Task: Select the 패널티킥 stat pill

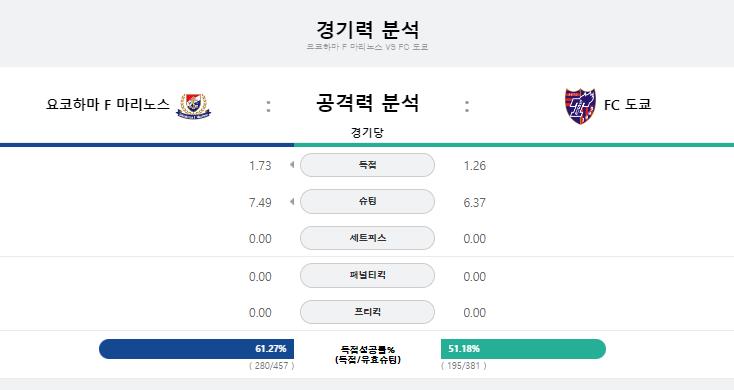Action: (367, 275)
